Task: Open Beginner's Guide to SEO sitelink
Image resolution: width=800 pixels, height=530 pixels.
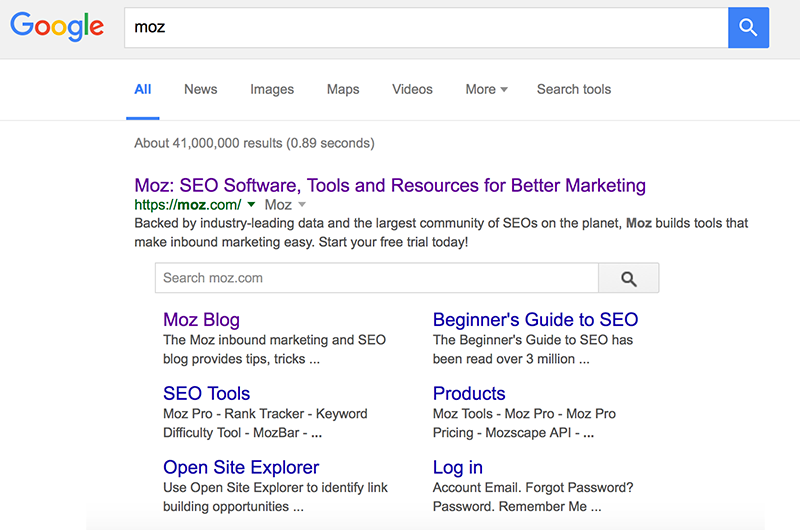Action: pos(535,320)
